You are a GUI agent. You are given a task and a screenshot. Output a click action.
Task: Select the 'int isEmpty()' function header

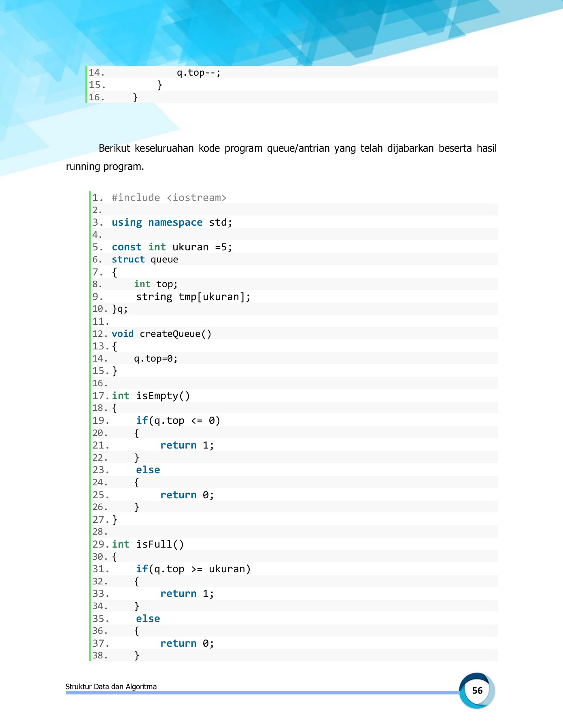[x=151, y=396]
